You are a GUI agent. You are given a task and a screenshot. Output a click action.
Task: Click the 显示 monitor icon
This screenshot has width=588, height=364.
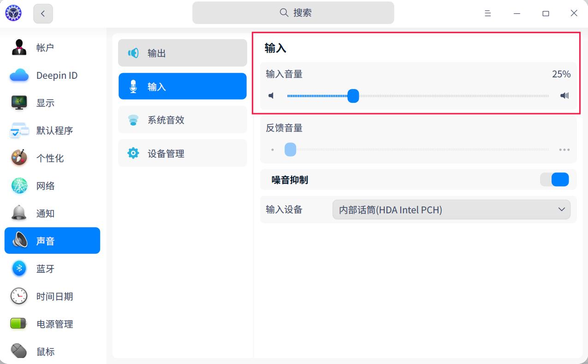click(19, 103)
